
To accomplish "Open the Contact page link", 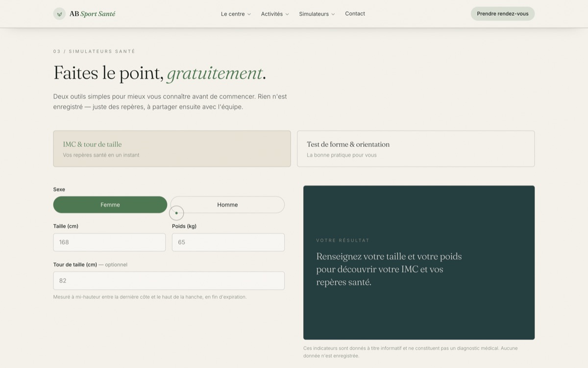I will 355,14.
